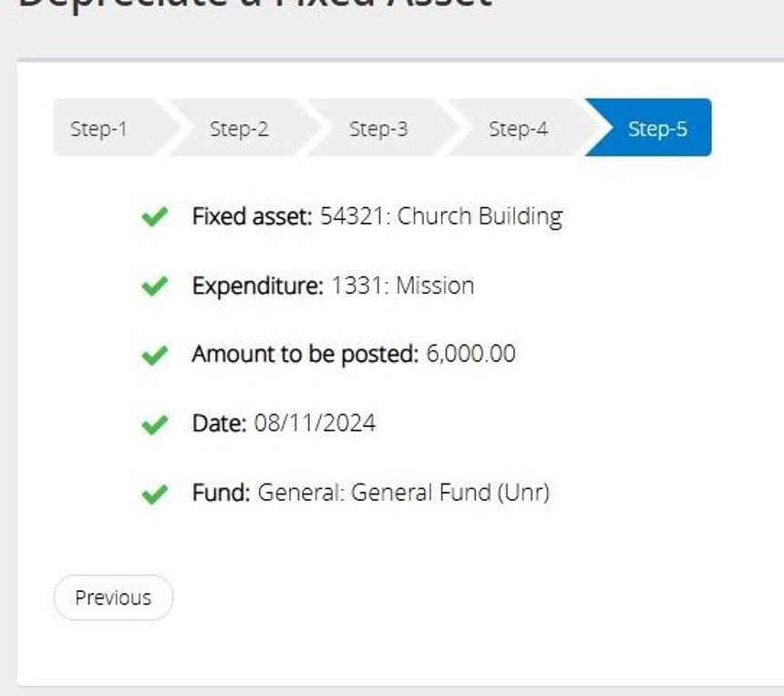Click the green checkmark beside Fixed asset

(155, 217)
